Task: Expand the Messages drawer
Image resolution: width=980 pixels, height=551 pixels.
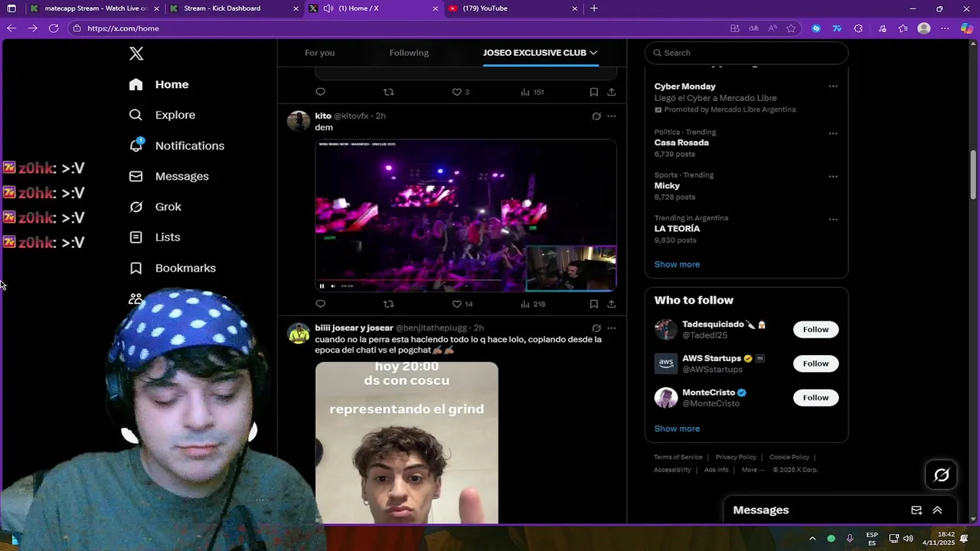Action: [x=937, y=510]
